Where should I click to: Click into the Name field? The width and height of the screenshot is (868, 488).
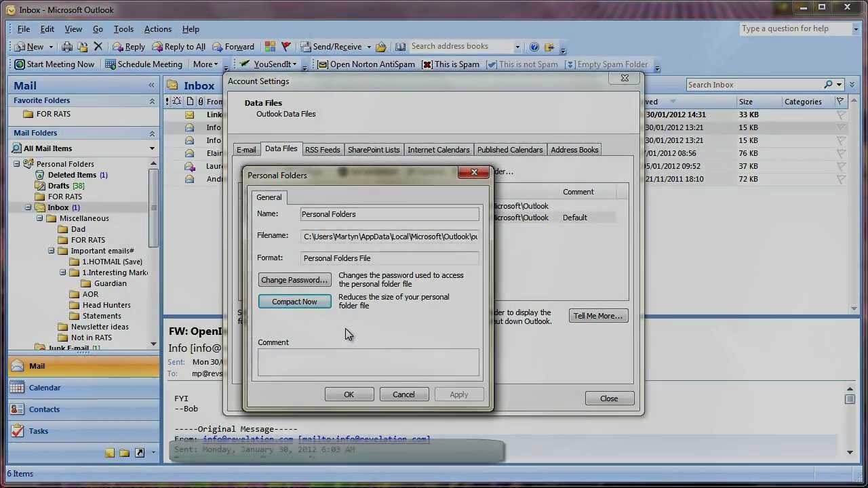tap(390, 214)
